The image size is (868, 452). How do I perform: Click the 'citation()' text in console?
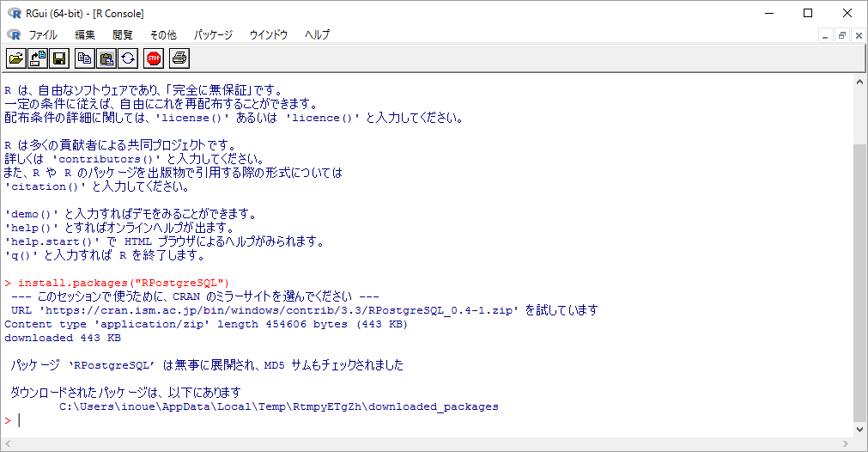pyautogui.click(x=46, y=186)
